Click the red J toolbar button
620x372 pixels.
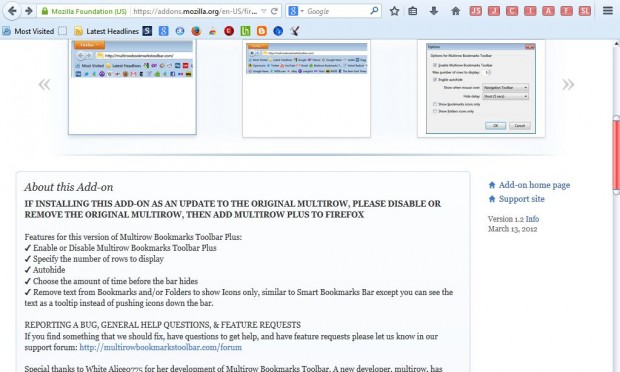[494, 11]
